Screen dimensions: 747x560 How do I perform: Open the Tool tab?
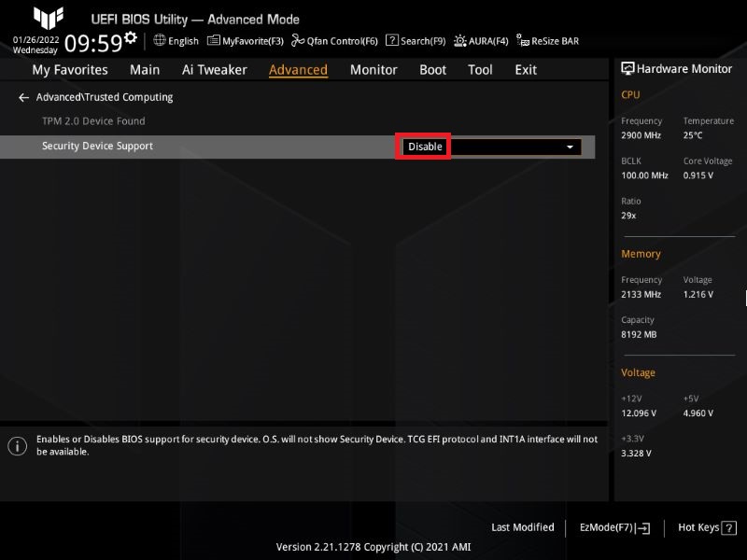tap(480, 70)
